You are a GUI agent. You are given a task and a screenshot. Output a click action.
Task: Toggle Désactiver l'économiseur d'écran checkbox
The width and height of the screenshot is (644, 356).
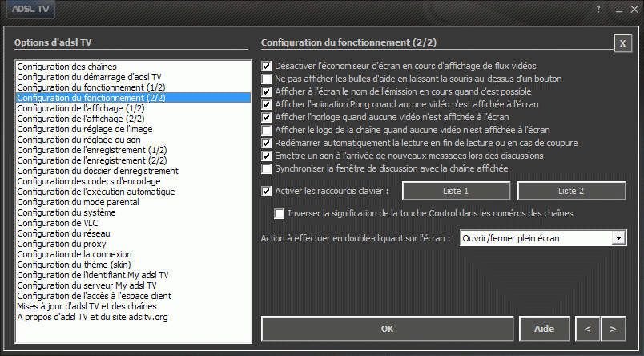267,66
